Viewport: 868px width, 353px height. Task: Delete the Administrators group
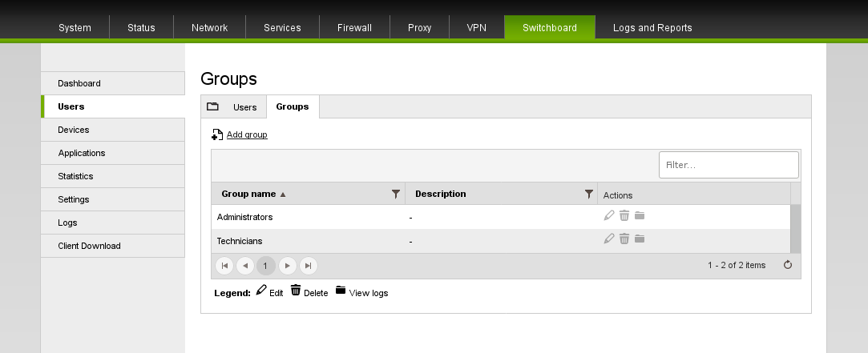(x=624, y=215)
